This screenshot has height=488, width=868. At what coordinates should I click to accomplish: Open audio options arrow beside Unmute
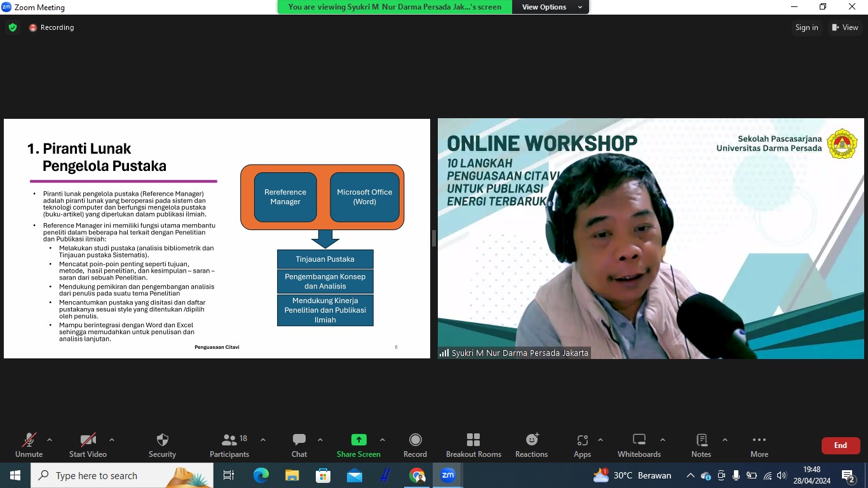50,440
